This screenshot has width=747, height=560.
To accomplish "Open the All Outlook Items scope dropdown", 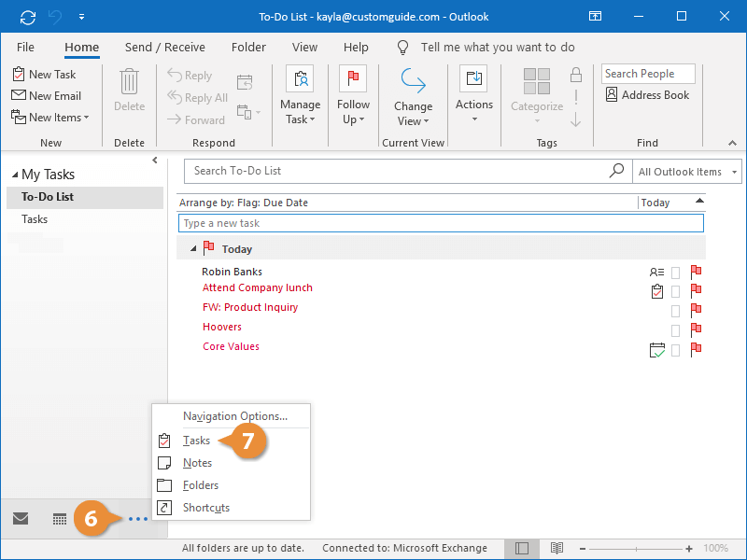I will pos(687,172).
